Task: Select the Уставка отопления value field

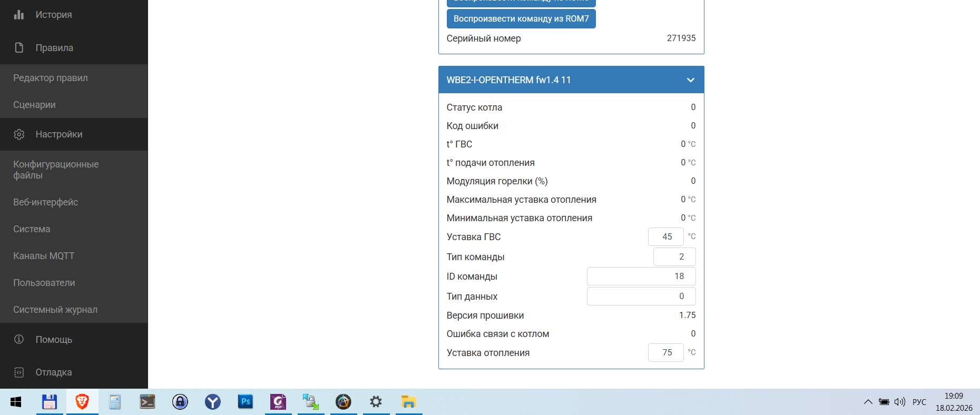Action: (665, 353)
